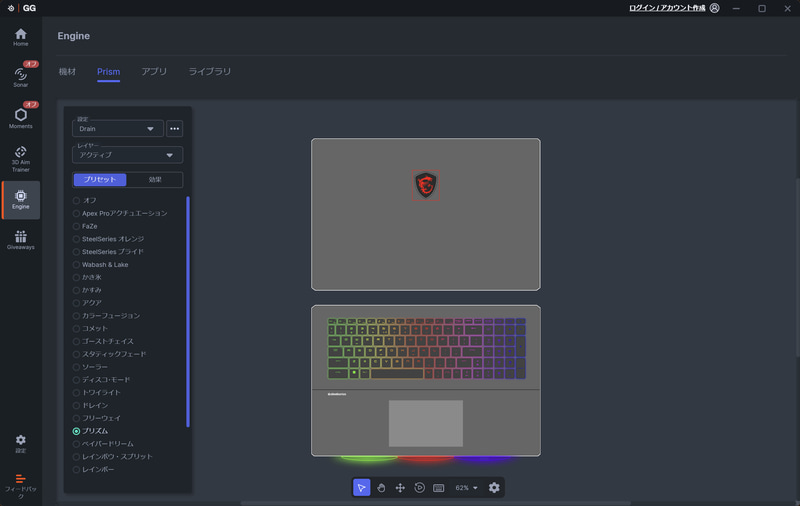800x506 pixels.
Task: Open the Home section in sidebar
Action: pyautogui.click(x=20, y=37)
